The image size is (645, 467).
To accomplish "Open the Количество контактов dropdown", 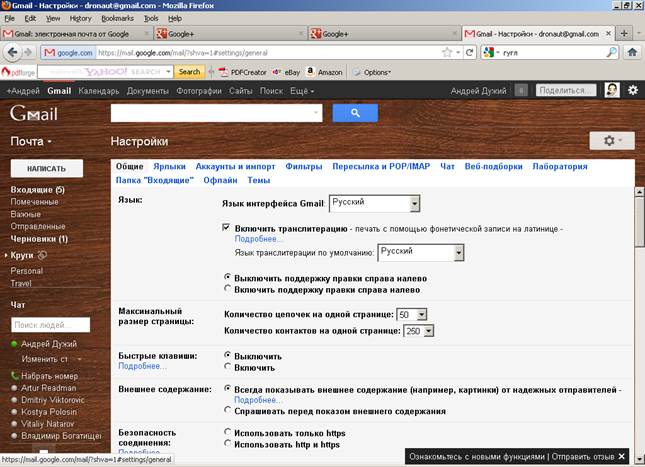I will point(419,331).
